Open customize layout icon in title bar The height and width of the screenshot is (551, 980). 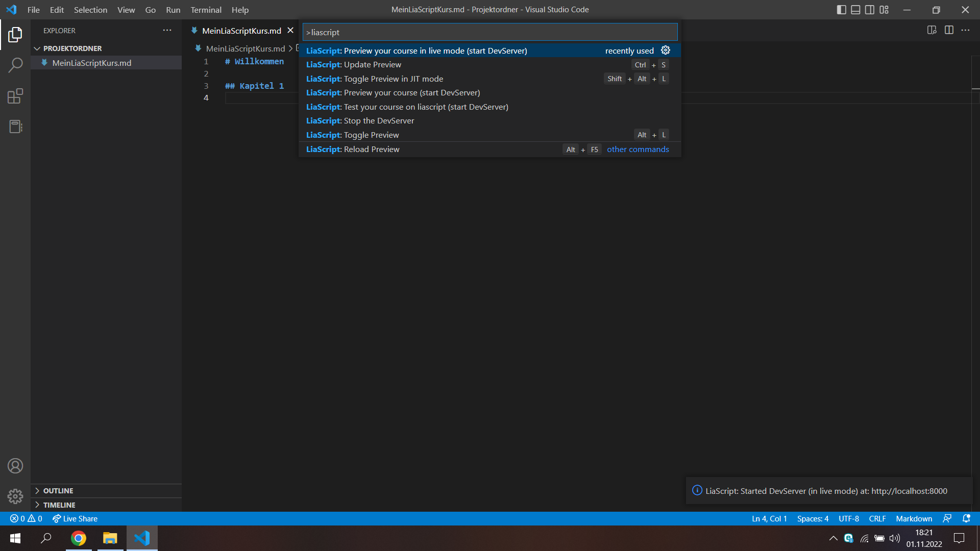884,10
